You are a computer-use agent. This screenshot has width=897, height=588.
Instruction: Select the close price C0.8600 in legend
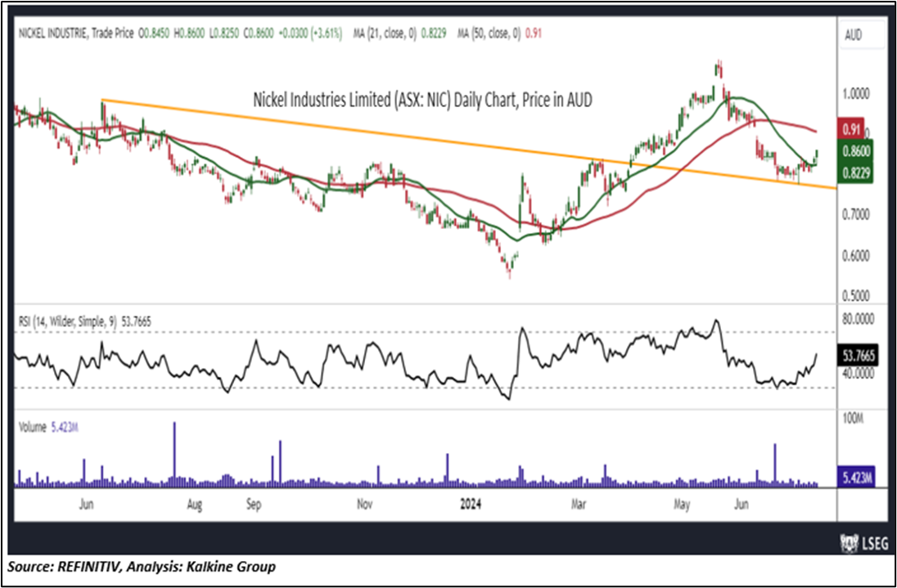coord(259,34)
